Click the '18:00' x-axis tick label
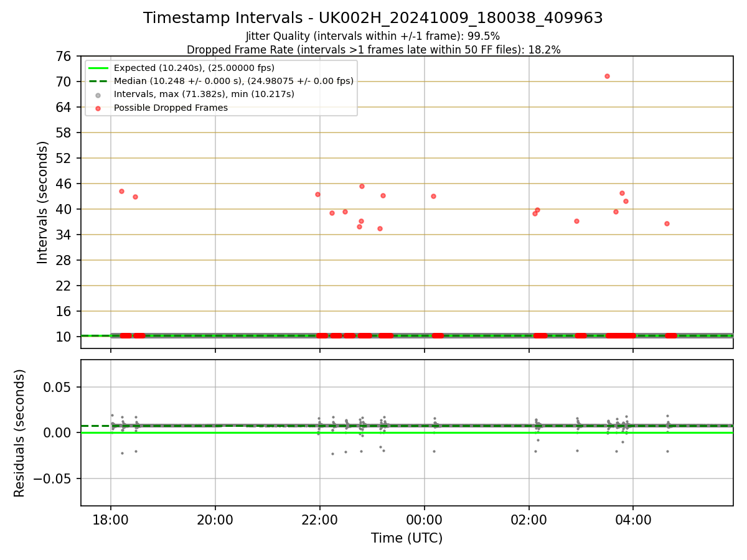The width and height of the screenshot is (747, 560). tap(111, 520)
